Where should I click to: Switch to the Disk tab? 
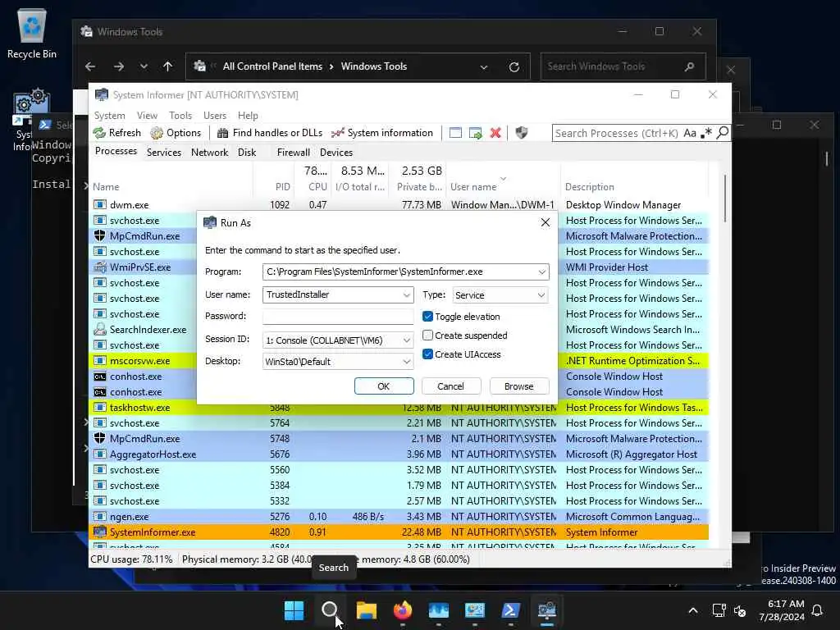(247, 153)
